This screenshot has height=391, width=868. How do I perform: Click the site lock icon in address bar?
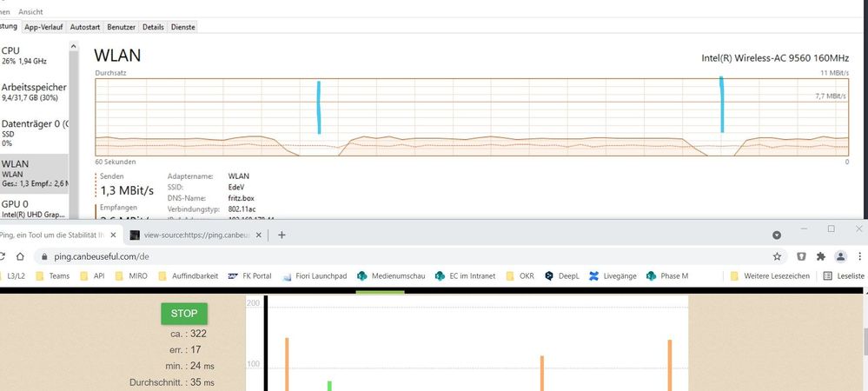point(44,256)
